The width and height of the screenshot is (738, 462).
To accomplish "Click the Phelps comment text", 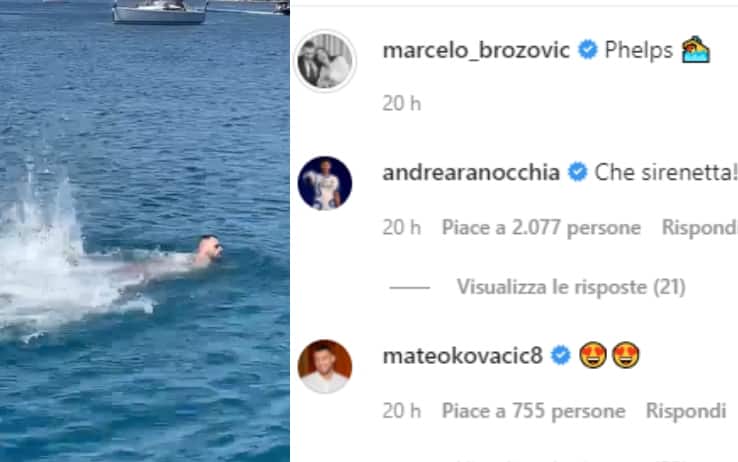I will pos(639,50).
